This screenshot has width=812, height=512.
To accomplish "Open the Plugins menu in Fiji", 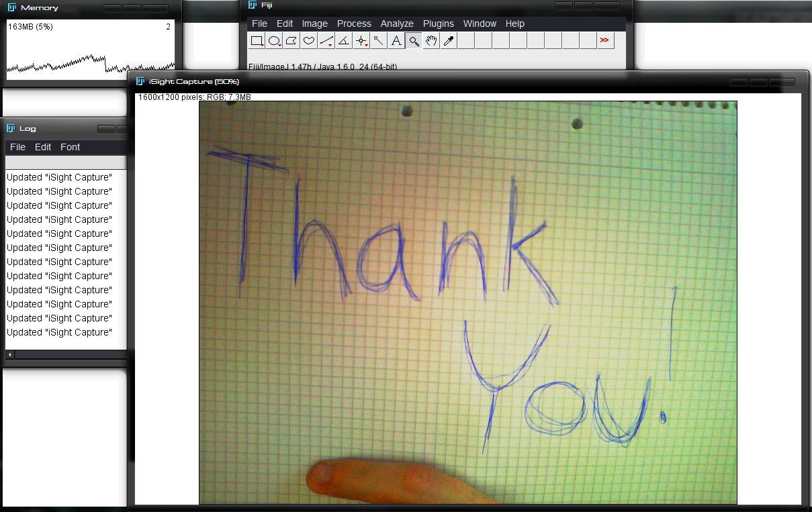I will 439,23.
